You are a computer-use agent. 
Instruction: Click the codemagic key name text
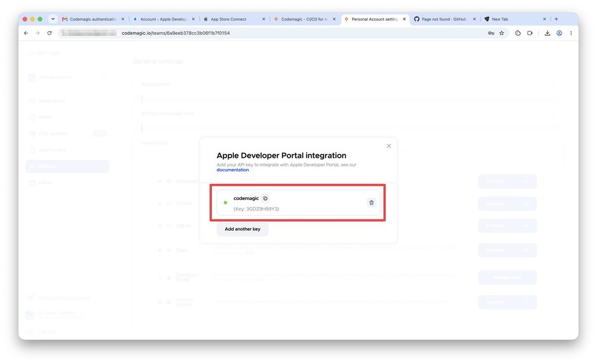click(x=246, y=198)
